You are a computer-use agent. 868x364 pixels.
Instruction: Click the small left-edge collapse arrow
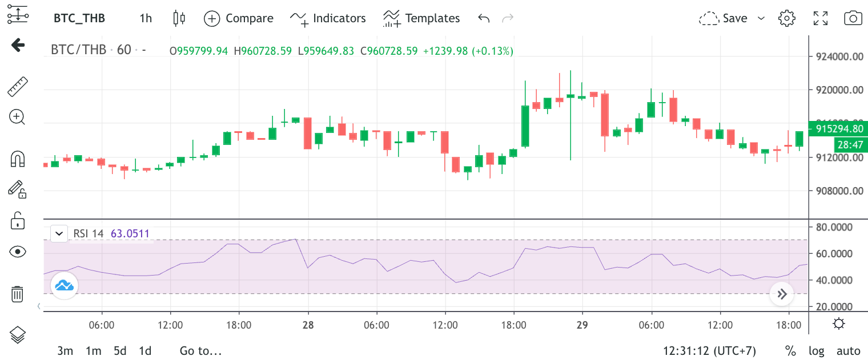coord(39,306)
